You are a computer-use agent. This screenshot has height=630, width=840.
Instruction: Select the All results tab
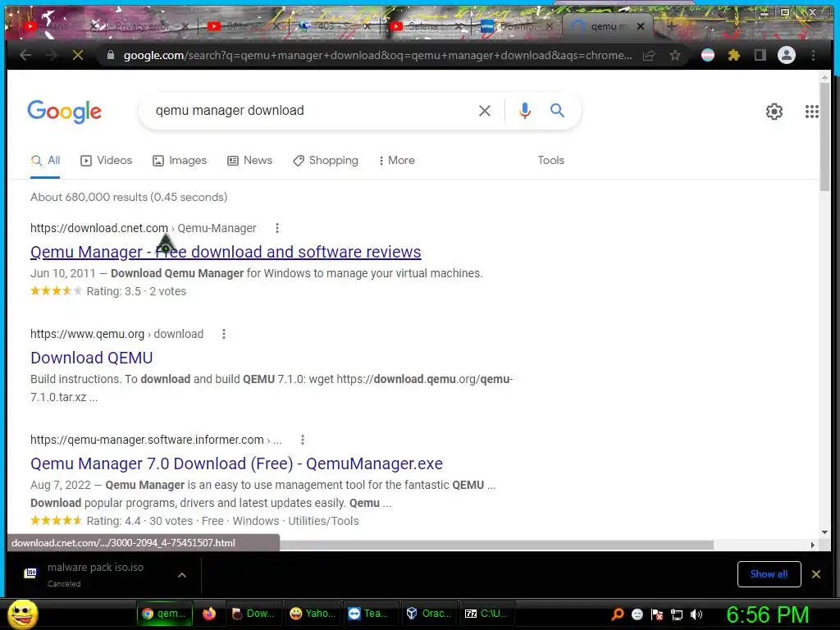click(x=46, y=160)
